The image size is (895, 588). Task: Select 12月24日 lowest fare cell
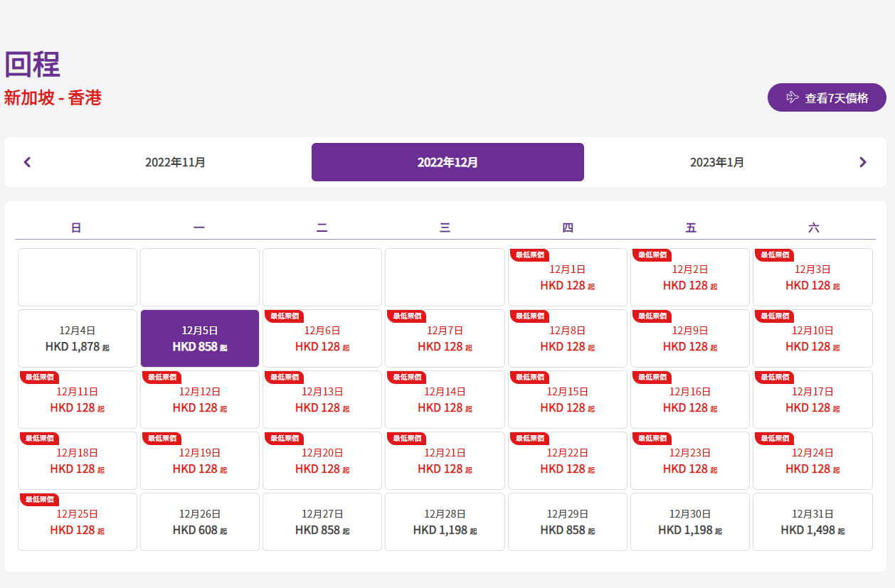812,461
